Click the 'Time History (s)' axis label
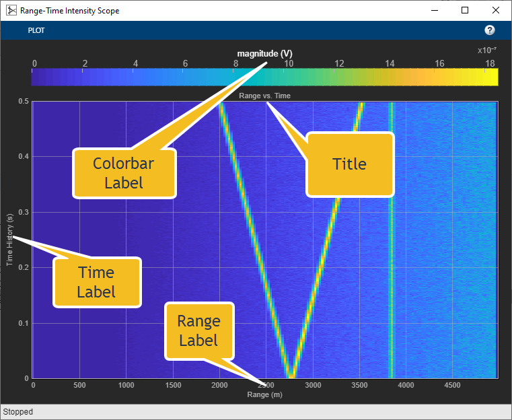Screen dimensions: 512x420 [x=10, y=240]
